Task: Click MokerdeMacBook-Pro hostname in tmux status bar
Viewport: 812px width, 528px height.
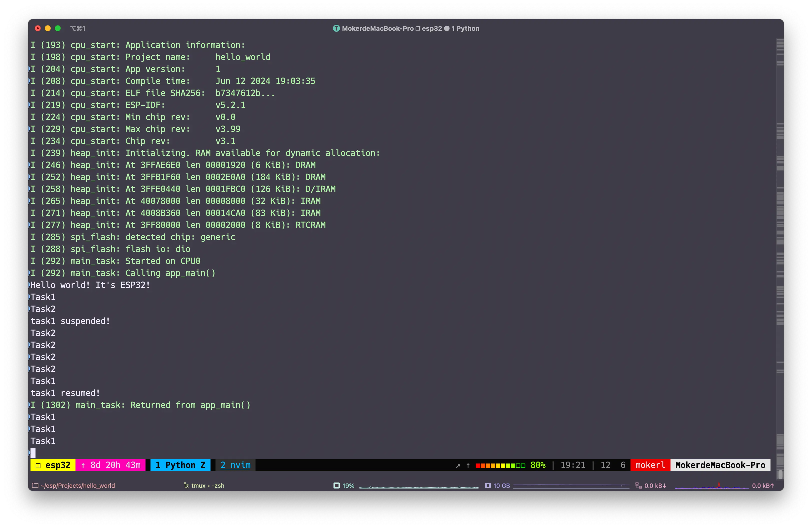Action: click(720, 465)
